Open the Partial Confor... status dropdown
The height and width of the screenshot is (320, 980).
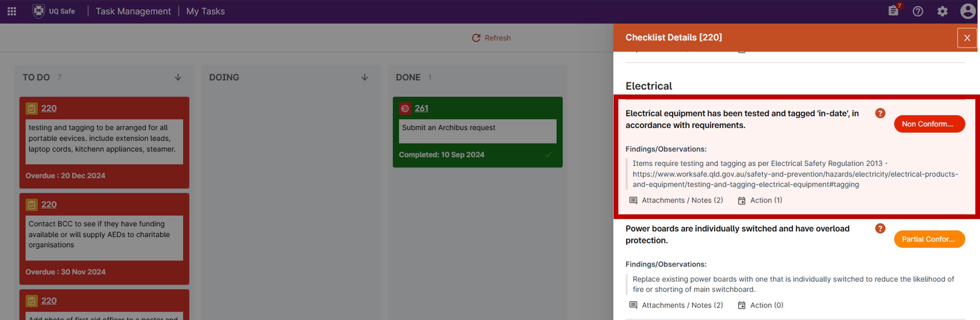click(929, 239)
